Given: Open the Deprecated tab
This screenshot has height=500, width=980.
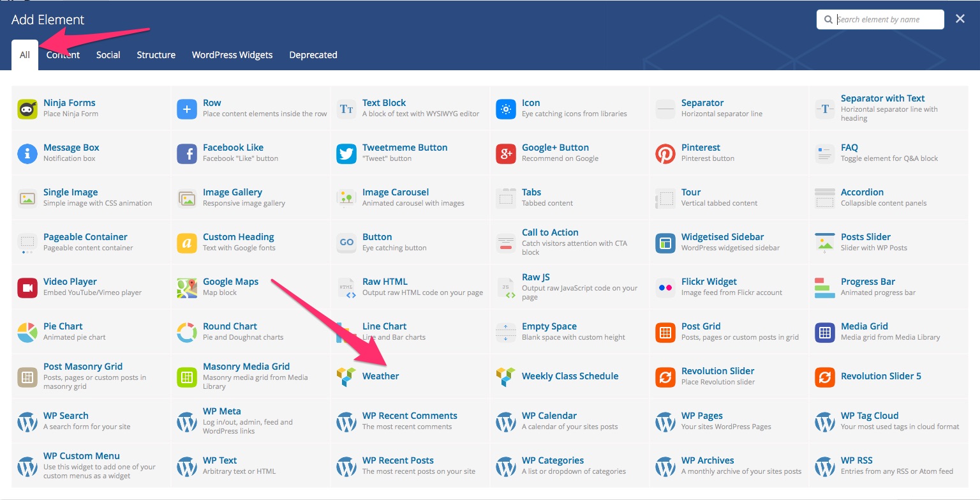Looking at the screenshot, I should pyautogui.click(x=313, y=55).
